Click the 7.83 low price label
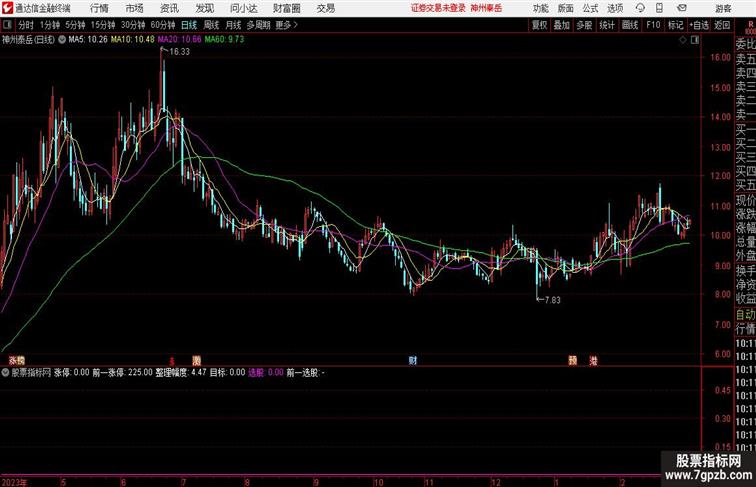Screen dimensions: 756x487 (553, 300)
